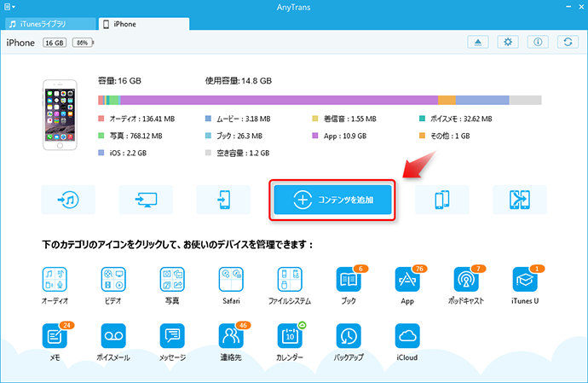
Task: Refresh the device with the sync icon
Action: click(568, 42)
